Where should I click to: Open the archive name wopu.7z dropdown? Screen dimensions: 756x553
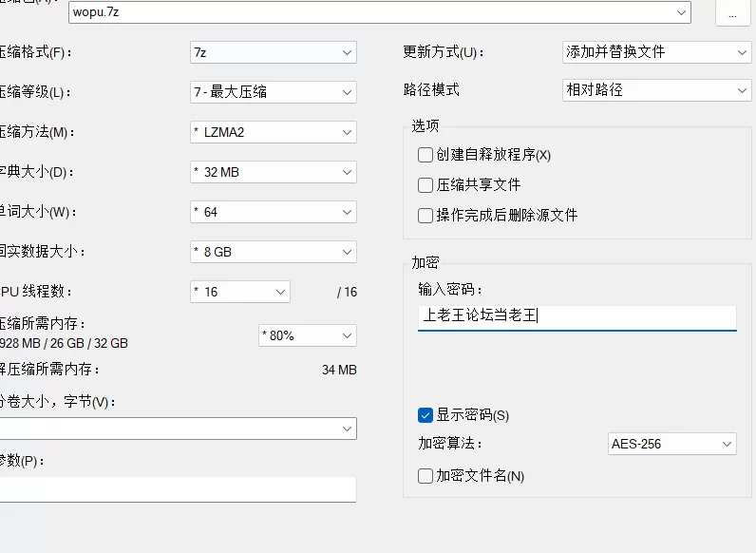click(x=682, y=12)
